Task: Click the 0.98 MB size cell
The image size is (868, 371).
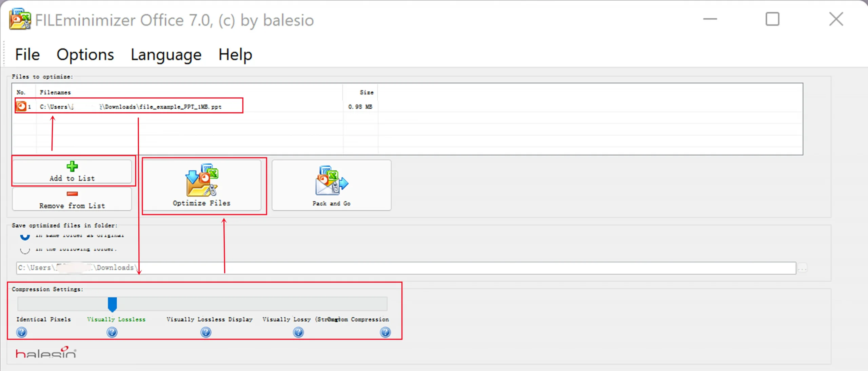Action: [x=360, y=107]
